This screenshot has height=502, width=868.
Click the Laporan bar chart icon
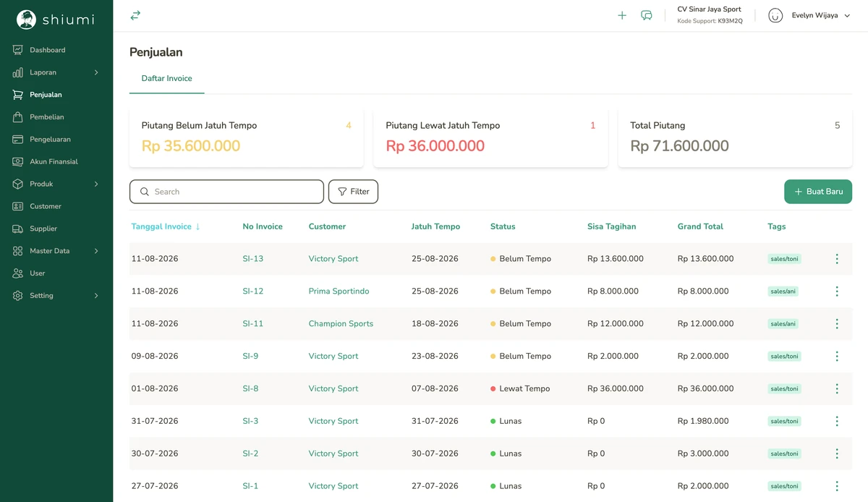point(18,72)
